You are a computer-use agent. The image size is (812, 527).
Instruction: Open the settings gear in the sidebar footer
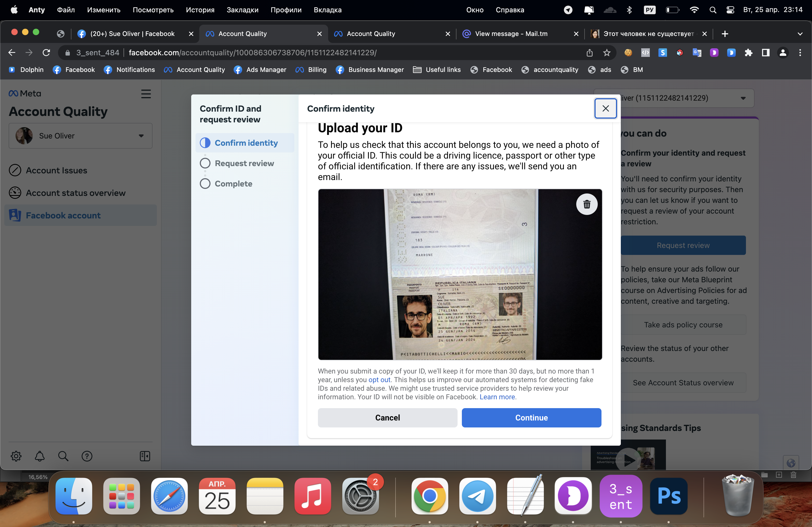(16, 456)
